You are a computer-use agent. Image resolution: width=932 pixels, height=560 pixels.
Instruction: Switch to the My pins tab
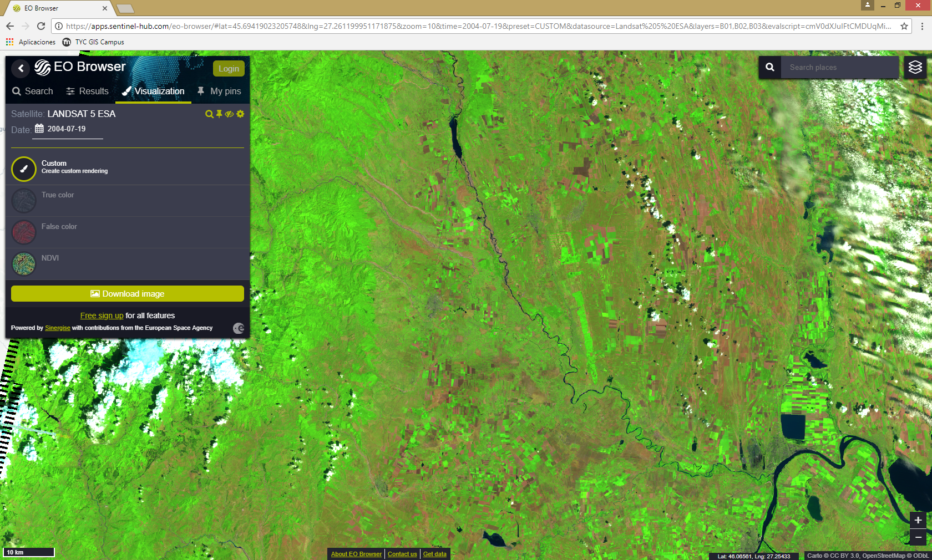(219, 91)
